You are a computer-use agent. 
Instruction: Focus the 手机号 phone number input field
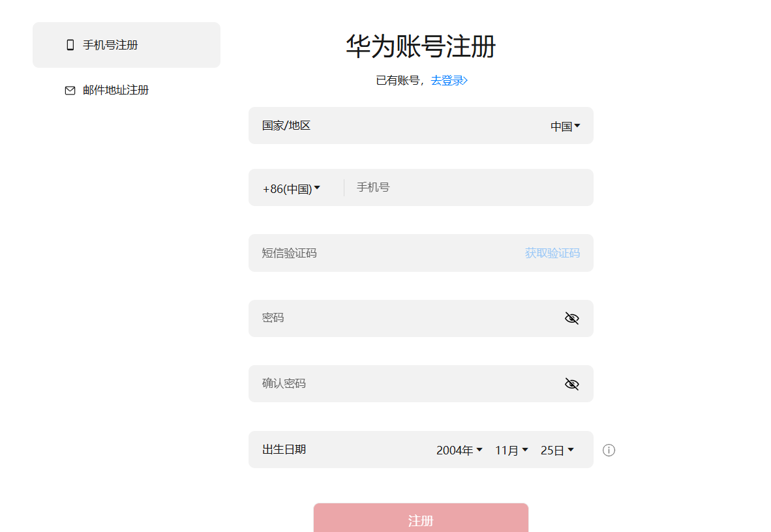tap(467, 187)
